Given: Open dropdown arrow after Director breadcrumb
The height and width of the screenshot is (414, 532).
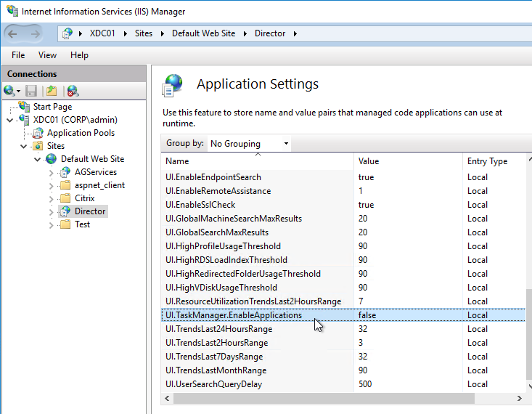Looking at the screenshot, I should (x=295, y=33).
